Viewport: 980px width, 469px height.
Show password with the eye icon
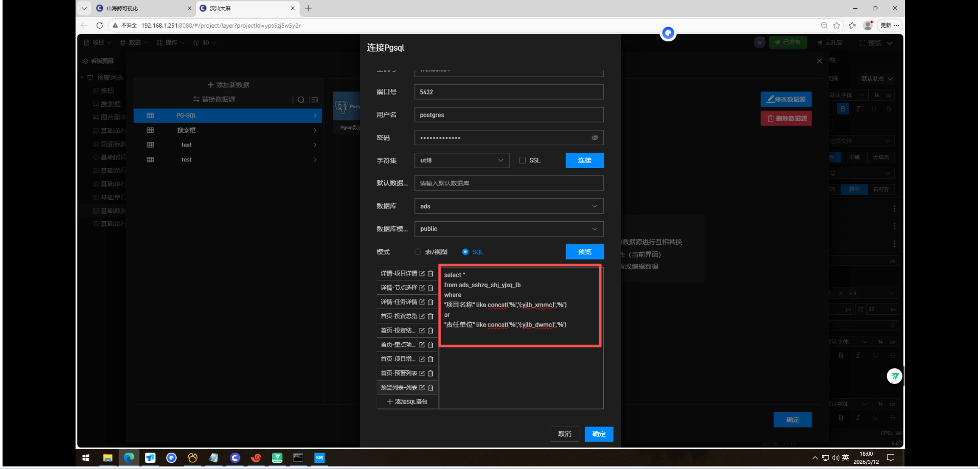pyautogui.click(x=595, y=138)
